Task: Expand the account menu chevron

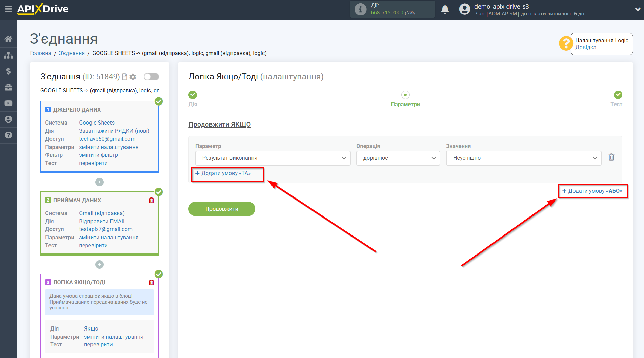Action: pyautogui.click(x=637, y=10)
